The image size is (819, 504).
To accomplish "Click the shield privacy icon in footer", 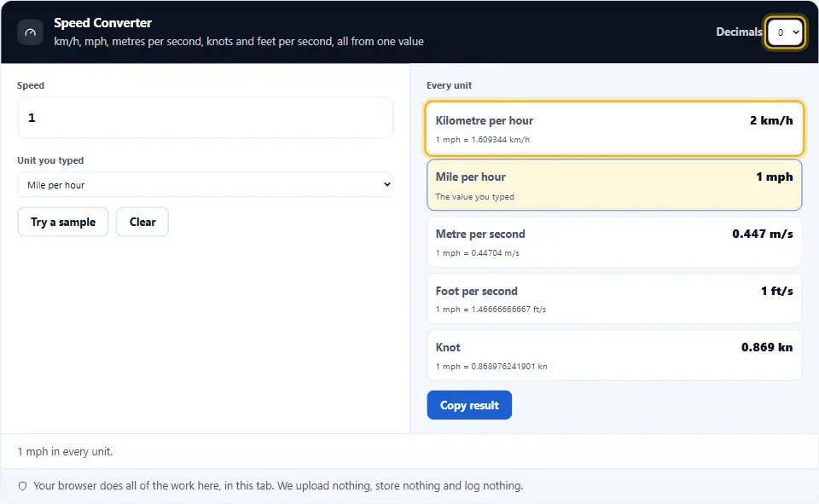I will pyautogui.click(x=22, y=486).
